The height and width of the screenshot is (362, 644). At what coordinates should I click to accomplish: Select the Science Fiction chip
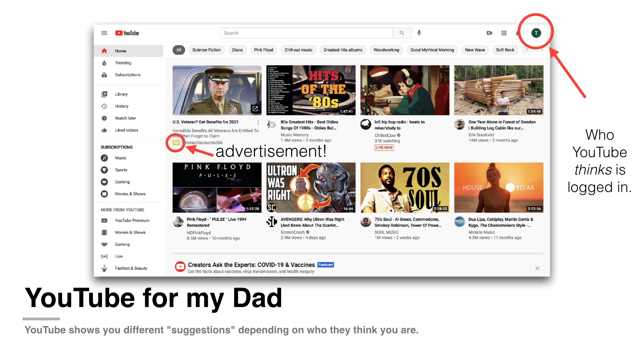coord(207,50)
